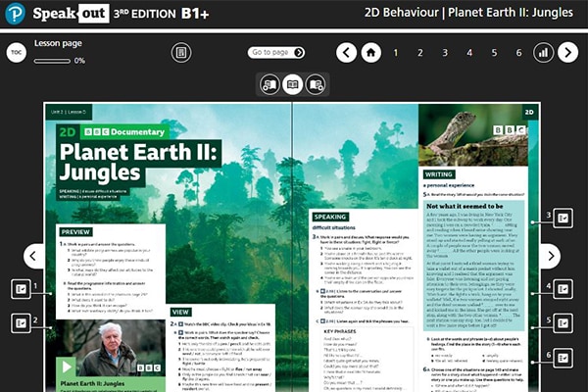Screen dimensions: 588x392
Task: Open the TOC table of contents
Action: coord(16,53)
